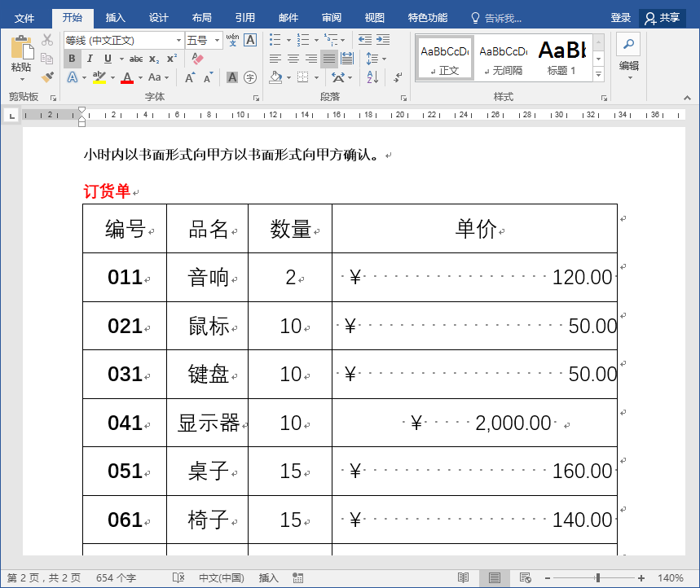Apply bold formatting with the B icon
This screenshot has height=588, width=700.
[x=71, y=59]
